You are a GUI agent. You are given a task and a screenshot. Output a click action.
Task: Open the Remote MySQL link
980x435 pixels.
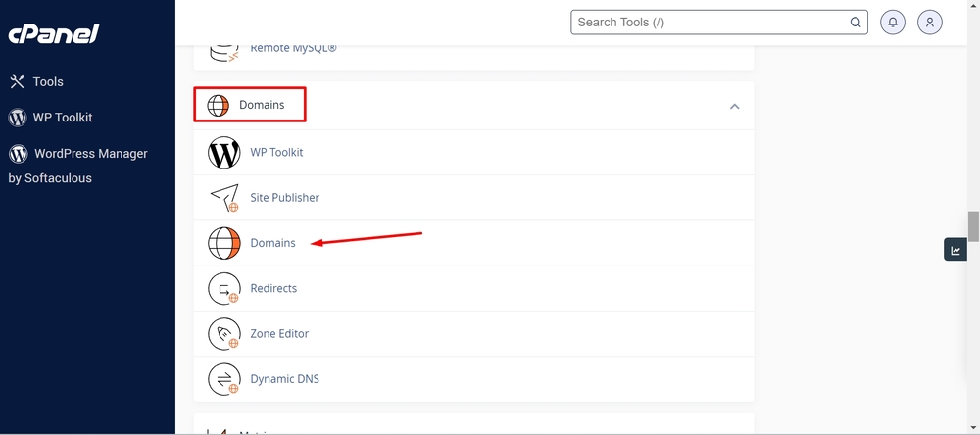pyautogui.click(x=293, y=47)
